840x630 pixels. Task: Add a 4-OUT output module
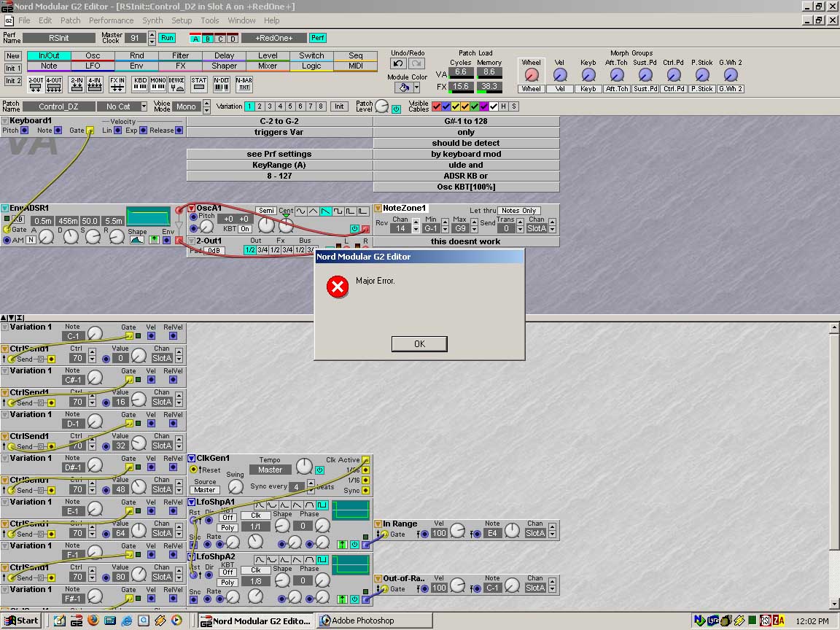[x=53, y=84]
